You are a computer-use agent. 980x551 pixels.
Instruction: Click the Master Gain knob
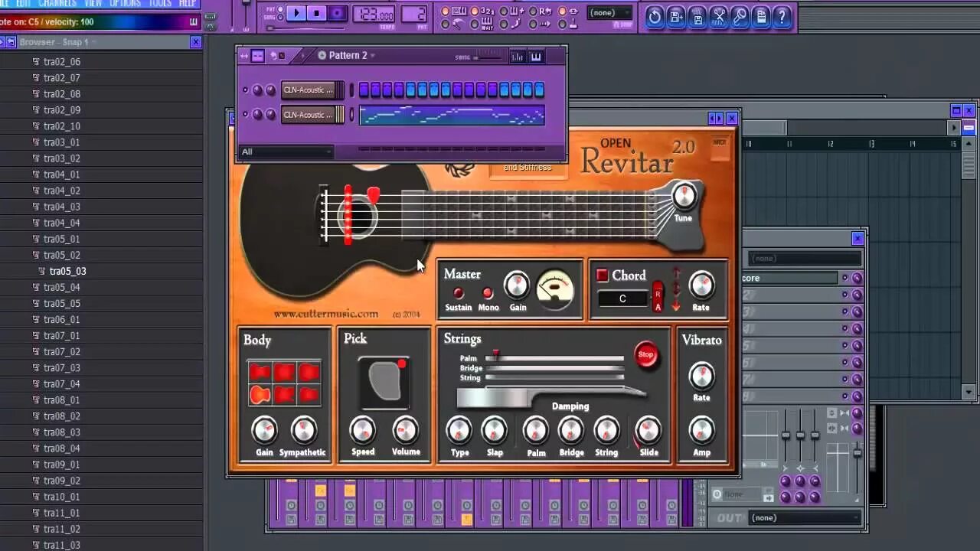(x=518, y=286)
